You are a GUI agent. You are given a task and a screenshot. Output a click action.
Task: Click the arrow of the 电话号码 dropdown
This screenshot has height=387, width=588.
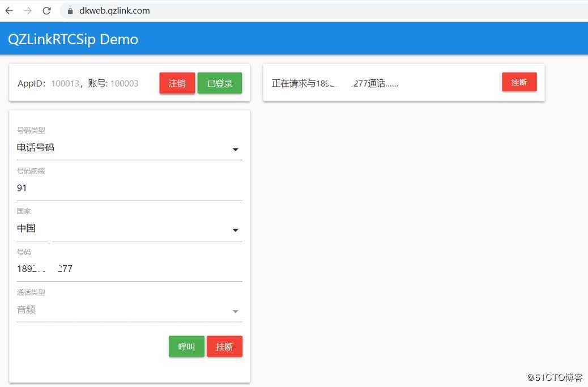(235, 149)
